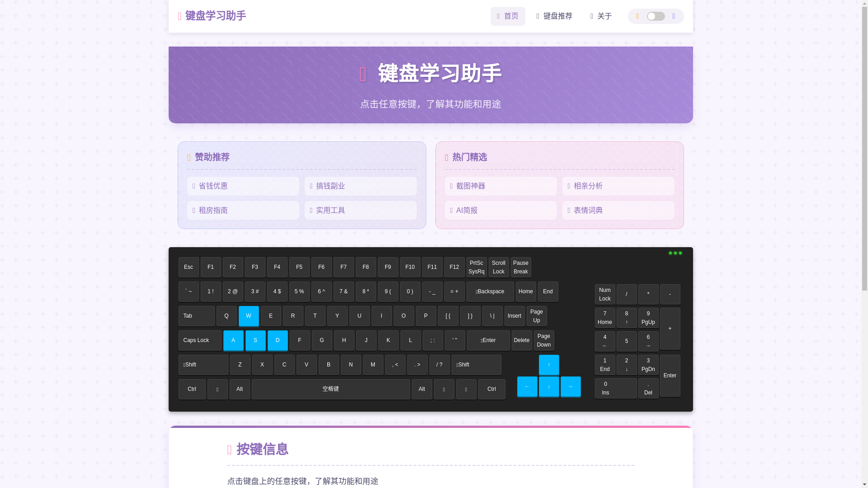The image size is (868, 488).
Task: Click the Insert key
Action: 514,316
